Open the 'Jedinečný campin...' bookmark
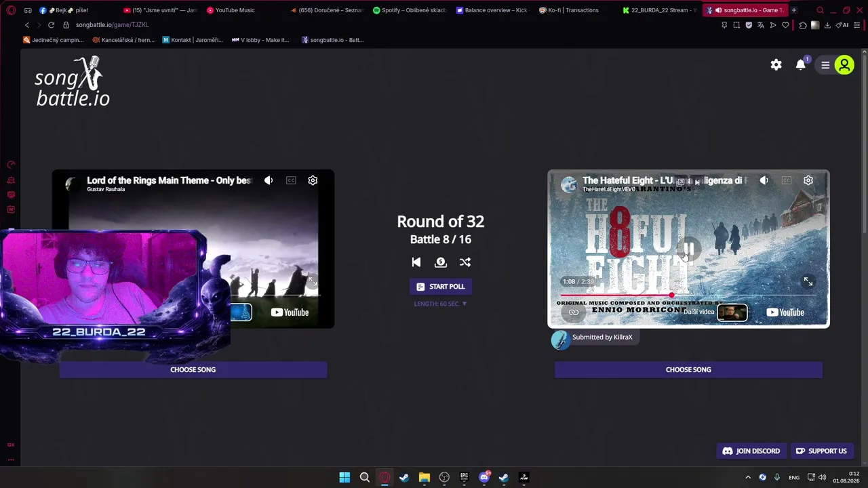Image resolution: width=868 pixels, height=488 pixels. [54, 40]
